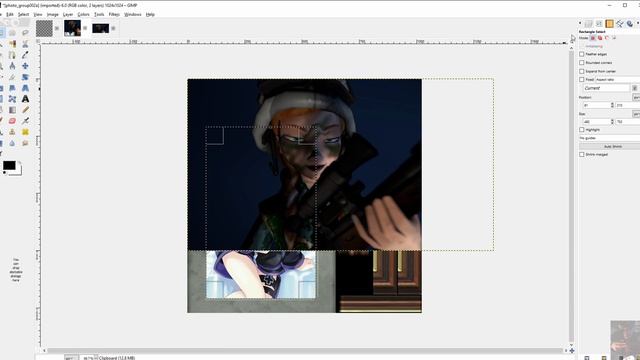The width and height of the screenshot is (640, 360).
Task: Switch to the orange Tool Options tab
Action: [609, 24]
